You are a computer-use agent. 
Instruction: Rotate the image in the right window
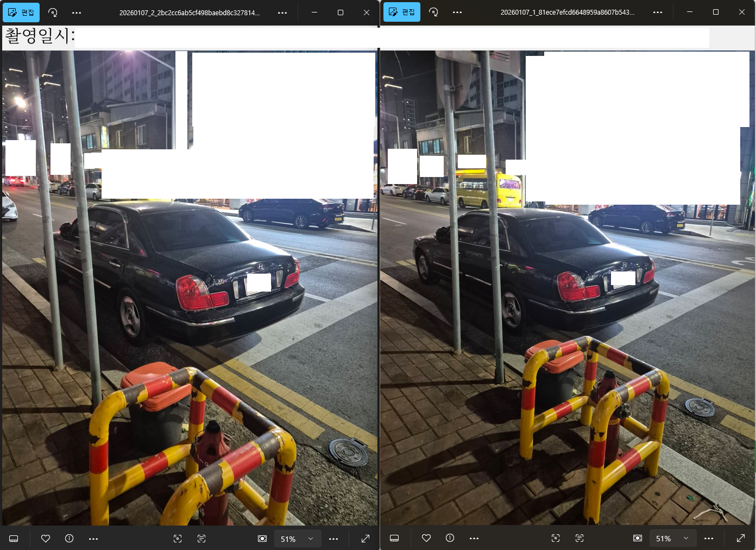coord(433,12)
